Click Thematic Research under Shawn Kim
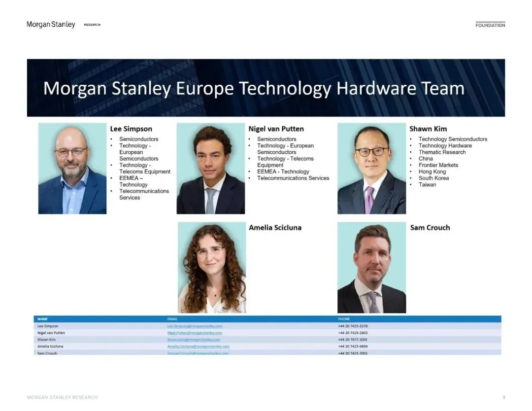The image size is (532, 411). [x=442, y=152]
